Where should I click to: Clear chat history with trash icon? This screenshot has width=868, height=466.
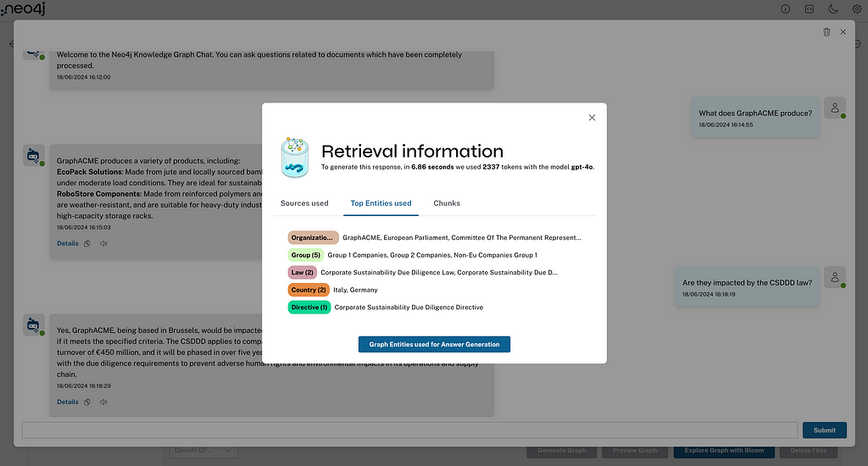[826, 32]
